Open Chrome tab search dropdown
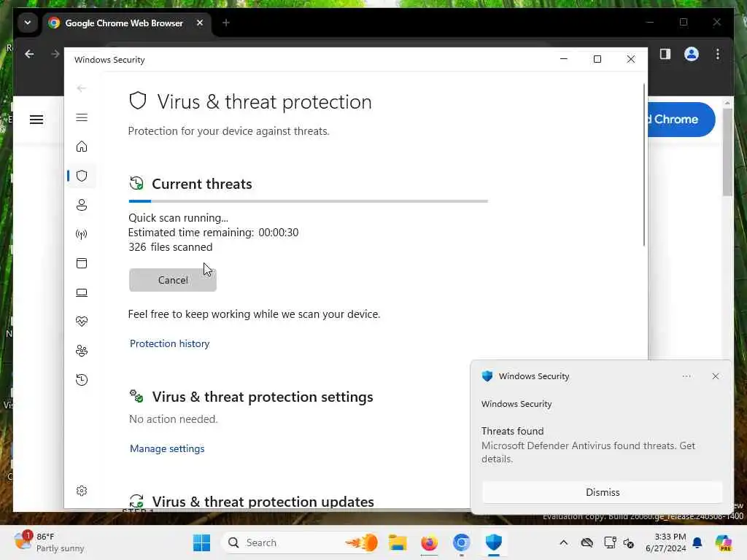Viewport: 747px width, 560px height. coord(28,23)
